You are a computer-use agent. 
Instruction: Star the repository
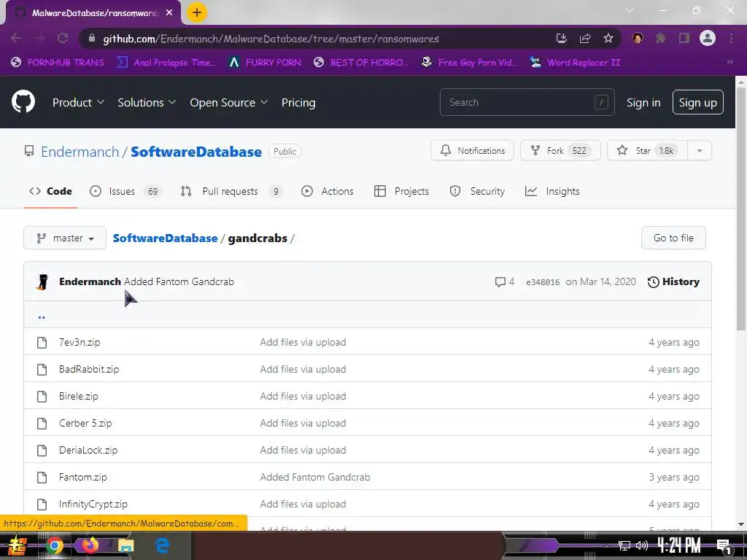(x=648, y=150)
